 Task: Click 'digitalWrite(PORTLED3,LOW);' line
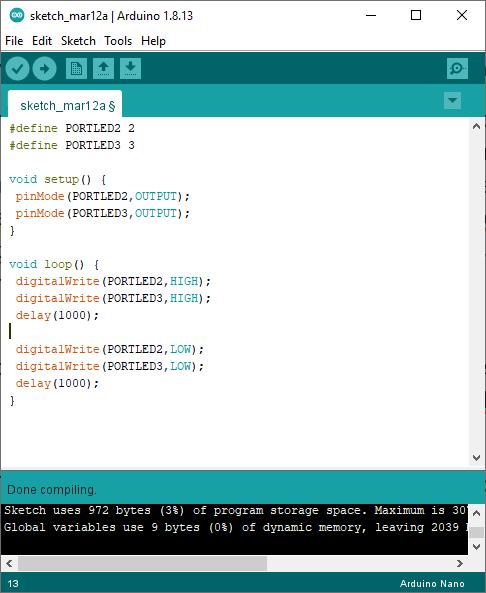pyautogui.click(x=110, y=366)
